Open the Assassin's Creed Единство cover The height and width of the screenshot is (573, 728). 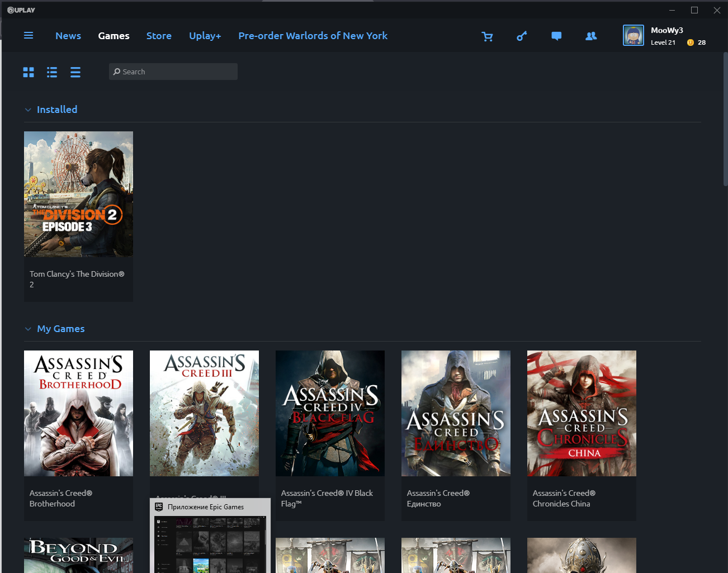[x=456, y=413]
